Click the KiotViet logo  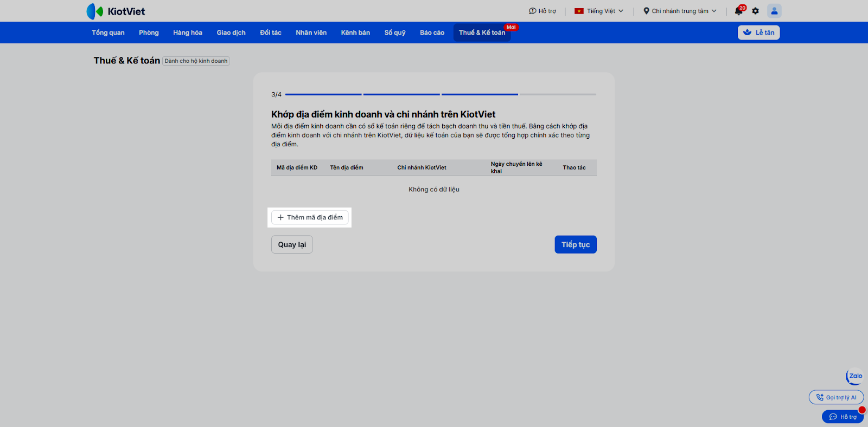tap(116, 11)
